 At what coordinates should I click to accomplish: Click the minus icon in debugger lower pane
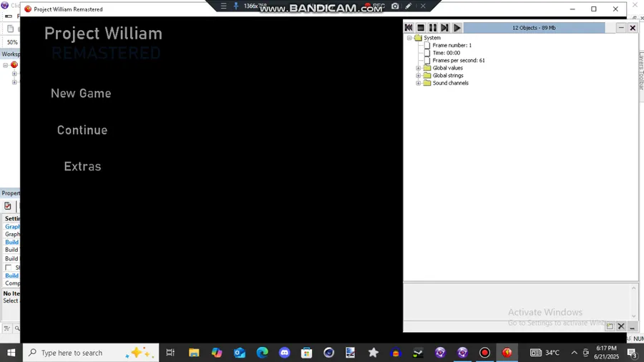tap(632, 326)
